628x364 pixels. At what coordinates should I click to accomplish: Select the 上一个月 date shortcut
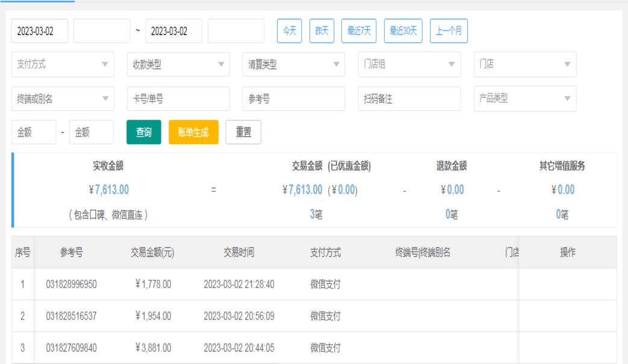[449, 31]
